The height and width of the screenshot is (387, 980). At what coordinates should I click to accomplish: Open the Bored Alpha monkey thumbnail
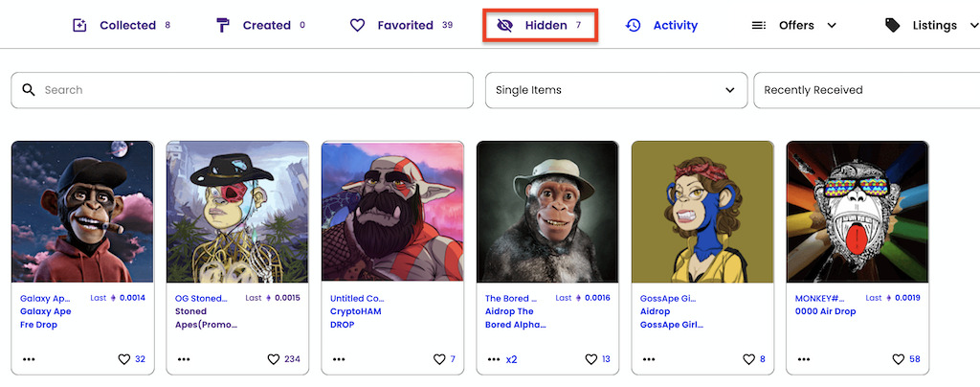(x=547, y=212)
